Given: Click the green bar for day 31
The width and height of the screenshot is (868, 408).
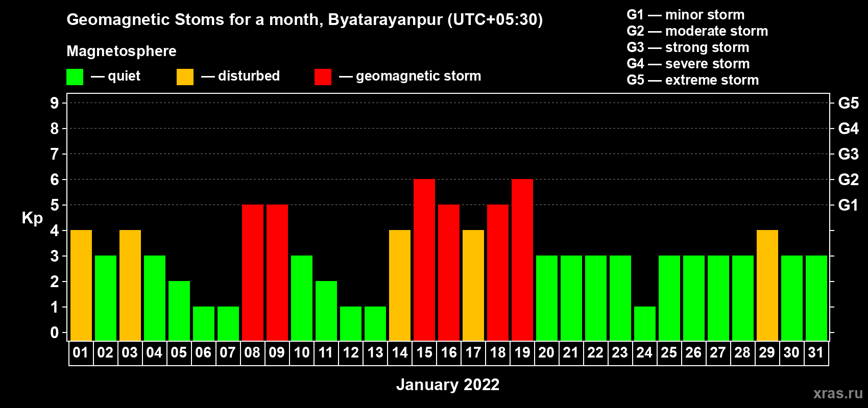Looking at the screenshot, I should [x=816, y=298].
